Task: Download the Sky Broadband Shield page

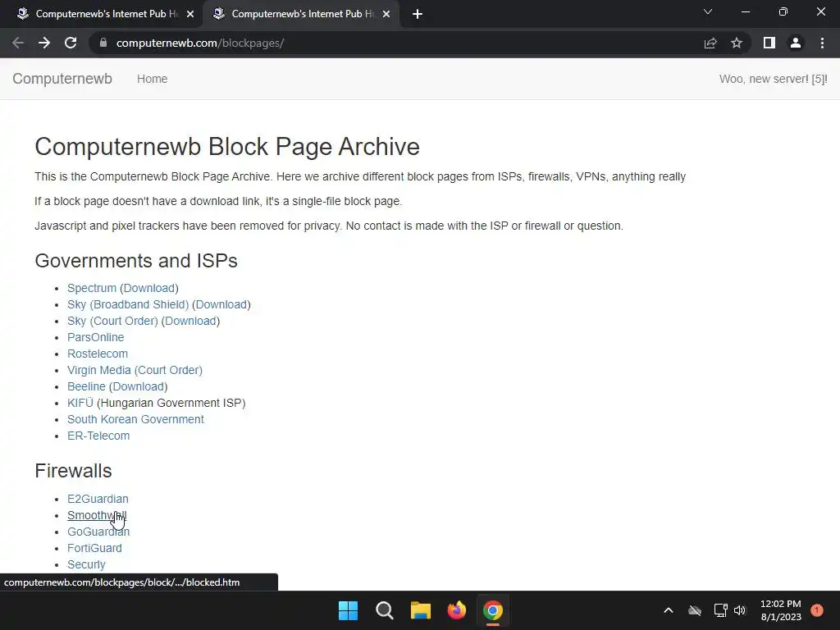Action: 221,304
